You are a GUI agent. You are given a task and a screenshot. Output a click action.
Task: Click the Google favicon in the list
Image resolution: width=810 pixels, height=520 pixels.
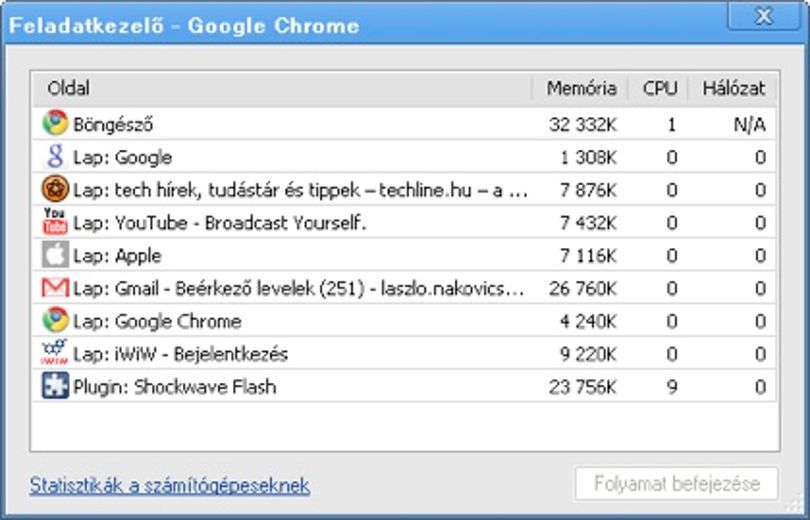click(x=55, y=156)
